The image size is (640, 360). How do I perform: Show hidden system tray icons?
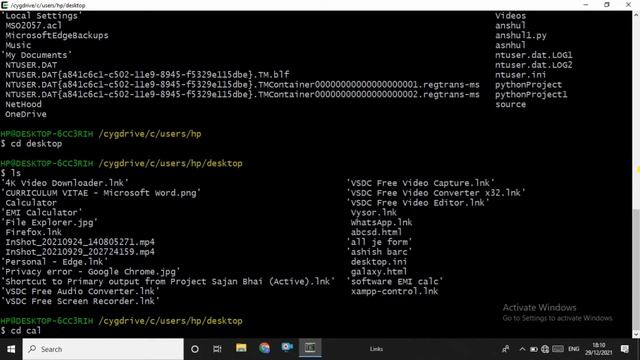[522, 349]
